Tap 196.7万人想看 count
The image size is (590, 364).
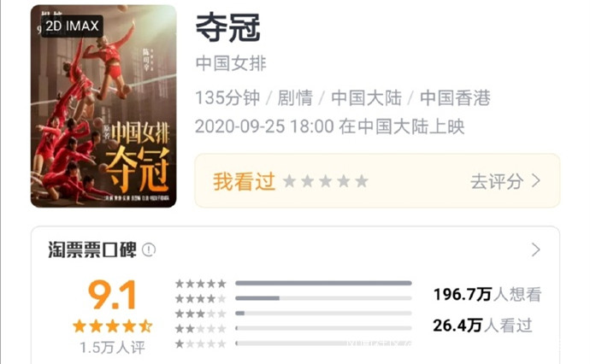click(x=487, y=295)
